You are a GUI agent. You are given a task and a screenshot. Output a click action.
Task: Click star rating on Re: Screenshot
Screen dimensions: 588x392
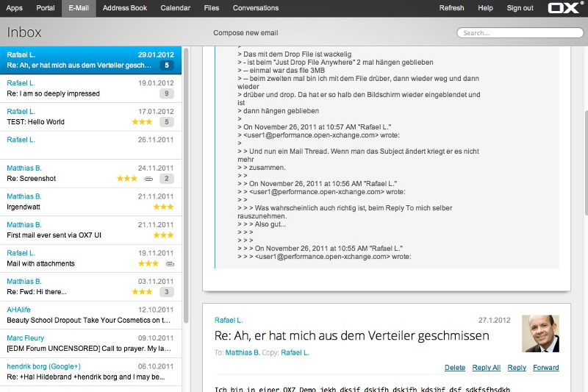(126, 178)
